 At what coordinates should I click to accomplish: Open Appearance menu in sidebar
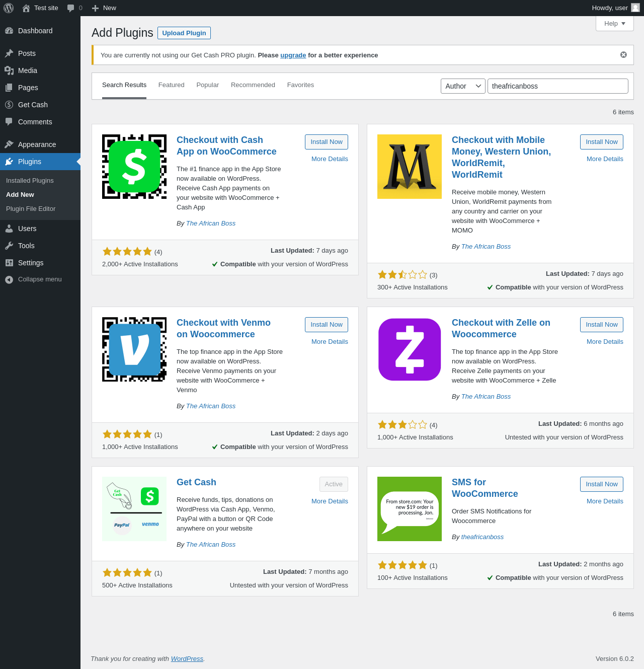click(40, 144)
